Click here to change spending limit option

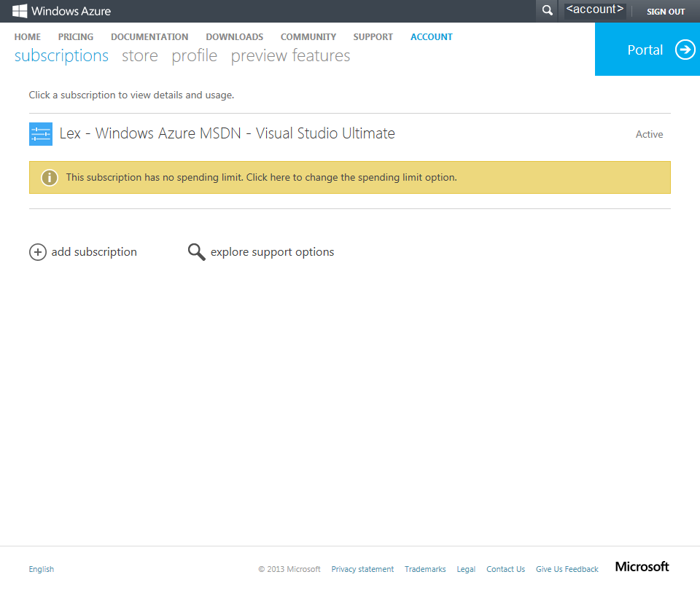tap(269, 177)
